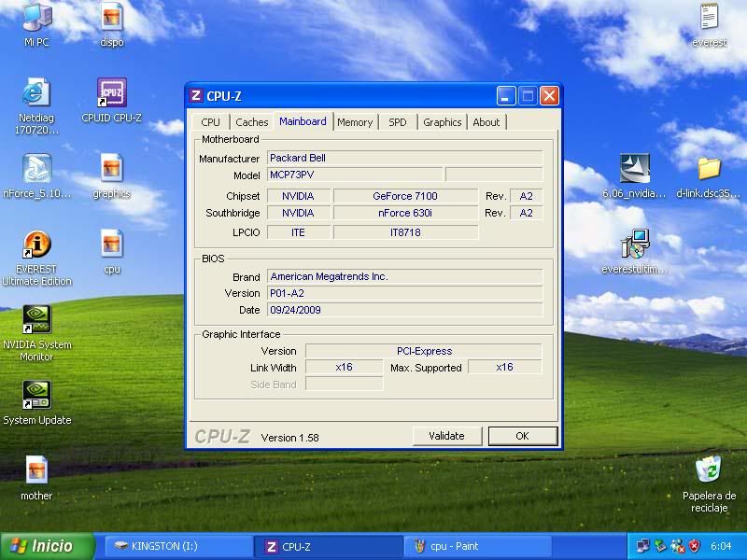The width and height of the screenshot is (747, 560).
Task: Switch to KINGSTON (I:) taskbar window
Action: point(178,546)
